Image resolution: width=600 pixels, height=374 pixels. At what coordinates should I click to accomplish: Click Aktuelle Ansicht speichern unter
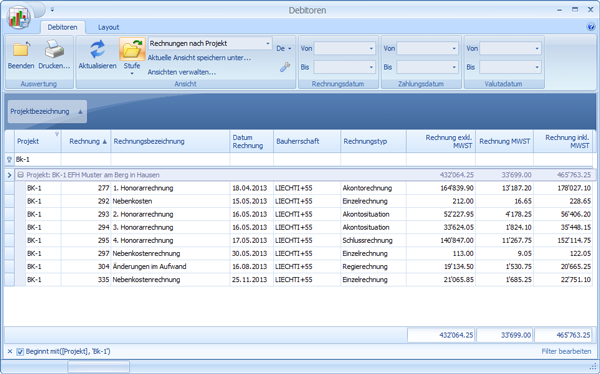pyautogui.click(x=199, y=58)
